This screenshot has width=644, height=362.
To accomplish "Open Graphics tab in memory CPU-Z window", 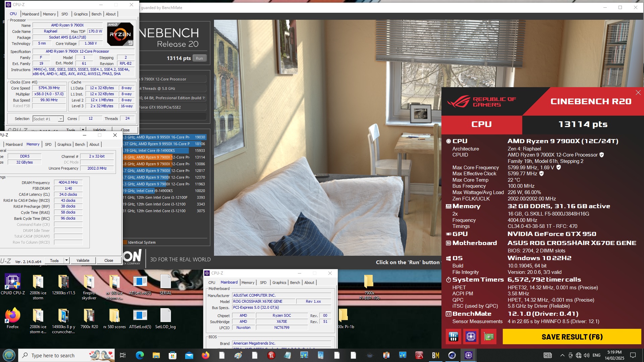I will [64, 144].
